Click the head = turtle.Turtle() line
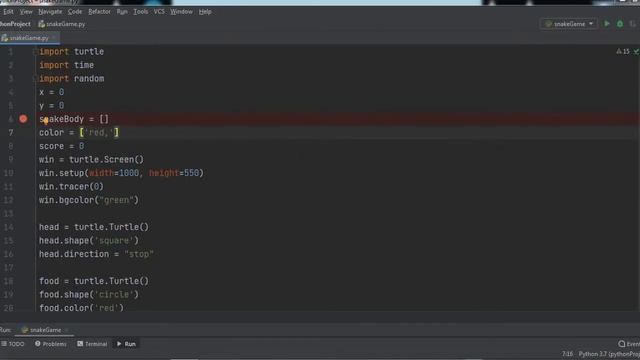Image resolution: width=640 pixels, height=360 pixels. click(94, 227)
